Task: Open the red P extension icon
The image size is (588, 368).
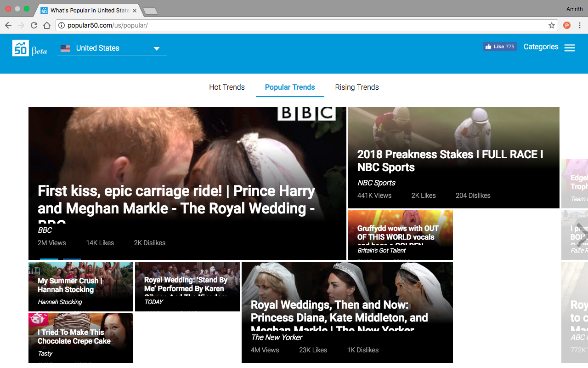Action: (x=567, y=26)
